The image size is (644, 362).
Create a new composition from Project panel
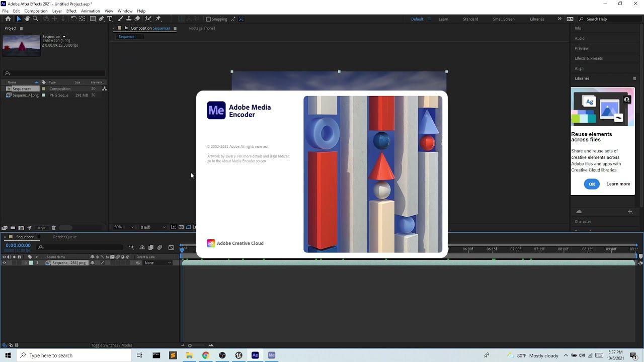coord(21,228)
